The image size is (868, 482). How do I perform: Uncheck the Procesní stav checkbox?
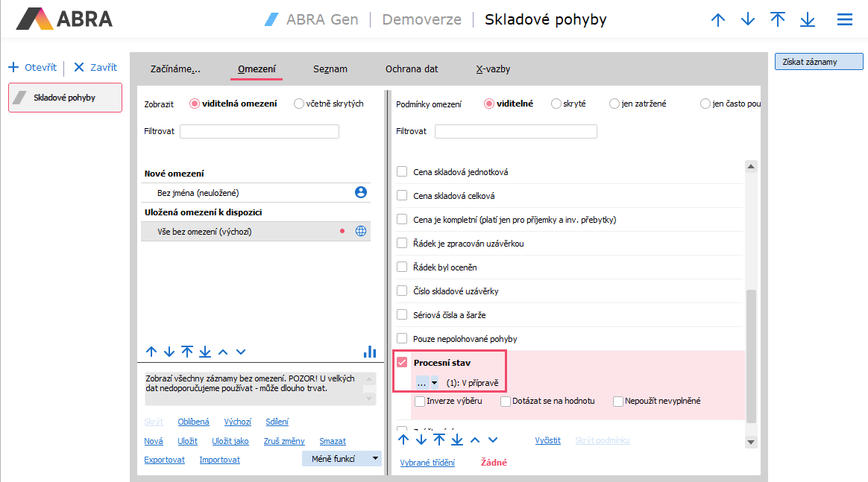pos(403,363)
